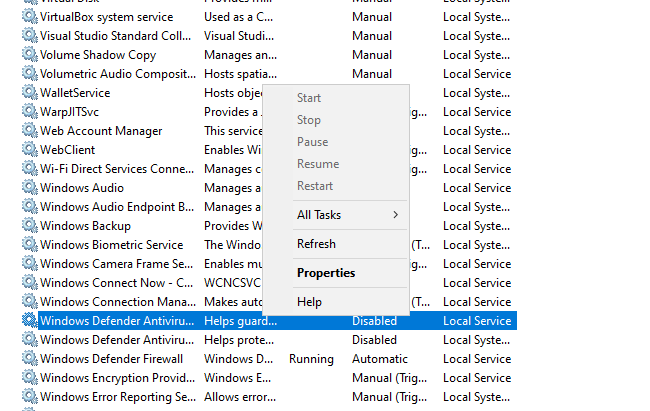Select the Windows Backup service name
The height and width of the screenshot is (411, 650).
[85, 226]
